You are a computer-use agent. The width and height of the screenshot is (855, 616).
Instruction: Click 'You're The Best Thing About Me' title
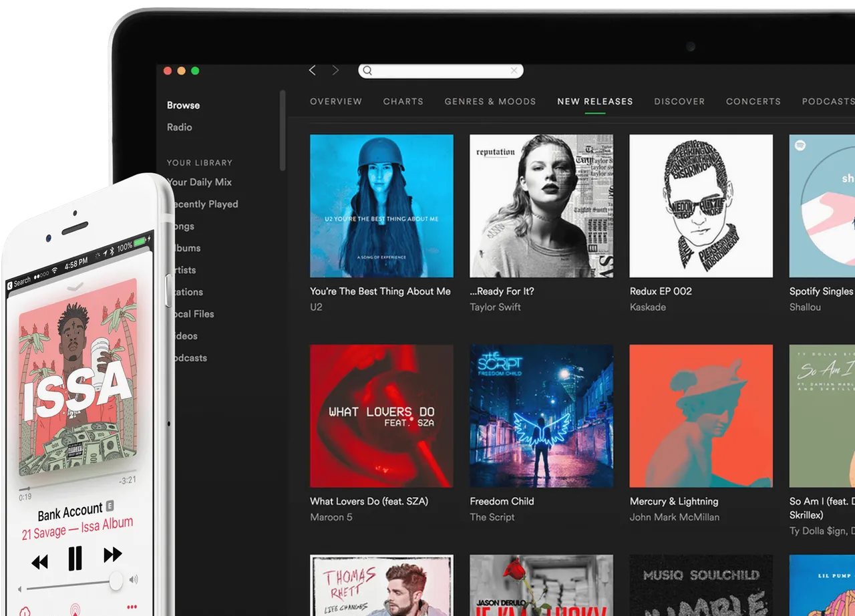click(380, 291)
